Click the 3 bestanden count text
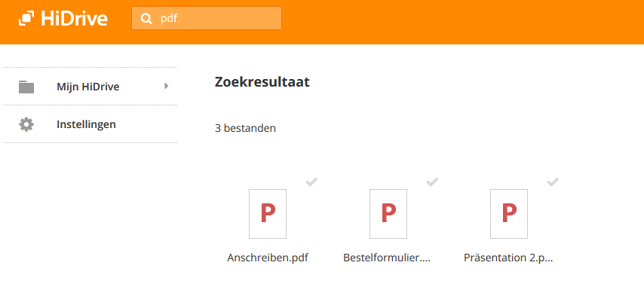644x308 pixels. 245,128
